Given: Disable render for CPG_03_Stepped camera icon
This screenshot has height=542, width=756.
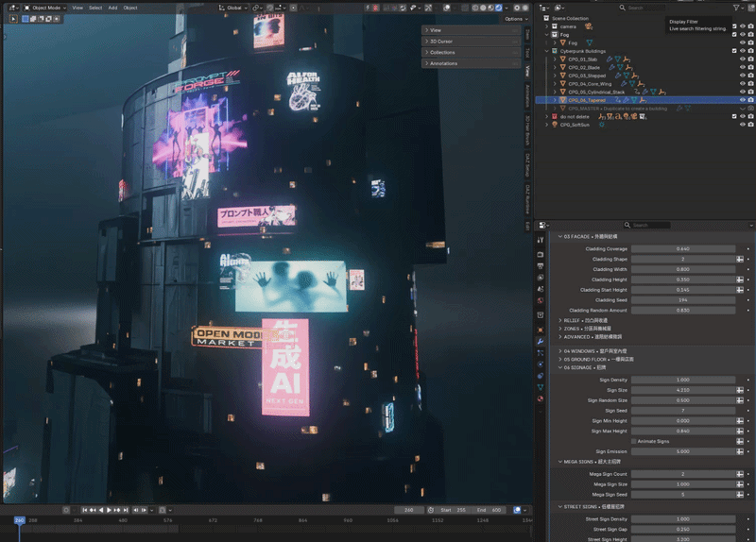Looking at the screenshot, I should tap(750, 76).
